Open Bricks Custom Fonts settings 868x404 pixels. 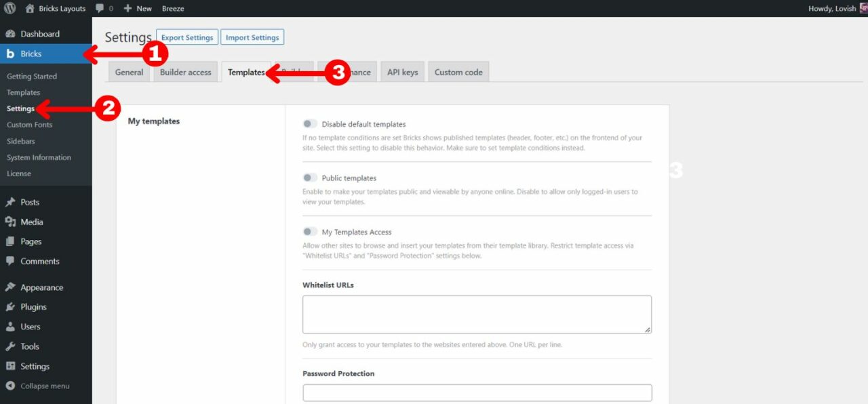pyautogui.click(x=29, y=124)
